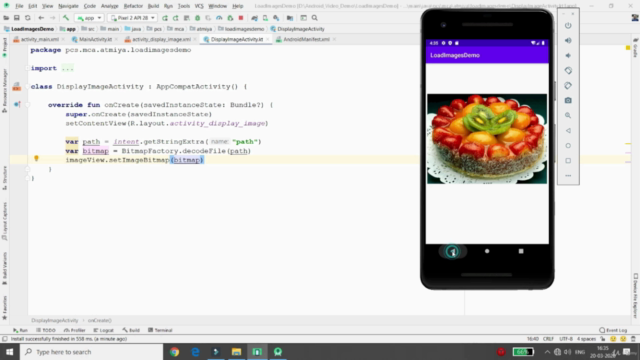Image resolution: width=640 pixels, height=360 pixels.
Task: Click the Debug bug icon in toolbar
Action: (x=198, y=18)
